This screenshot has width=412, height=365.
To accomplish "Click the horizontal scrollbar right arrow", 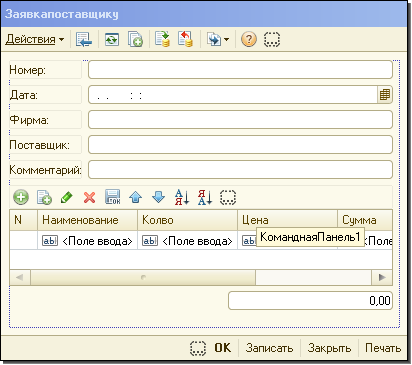I will tap(382, 277).
